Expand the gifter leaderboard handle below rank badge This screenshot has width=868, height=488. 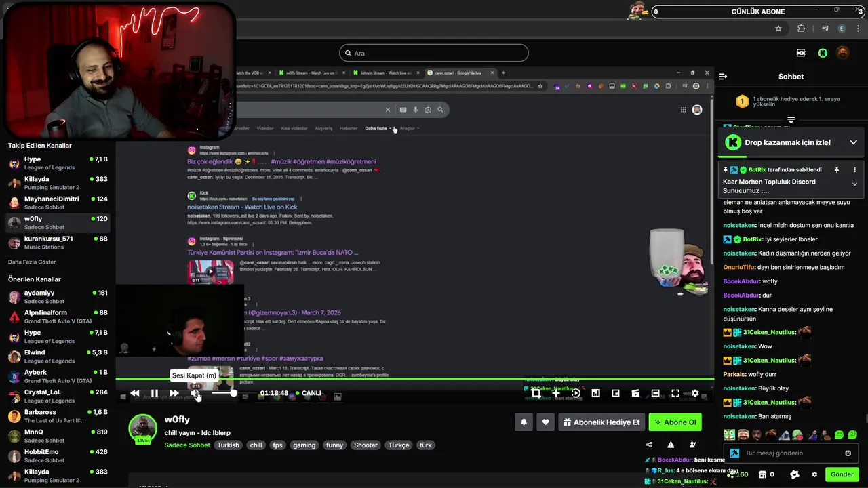click(x=791, y=120)
